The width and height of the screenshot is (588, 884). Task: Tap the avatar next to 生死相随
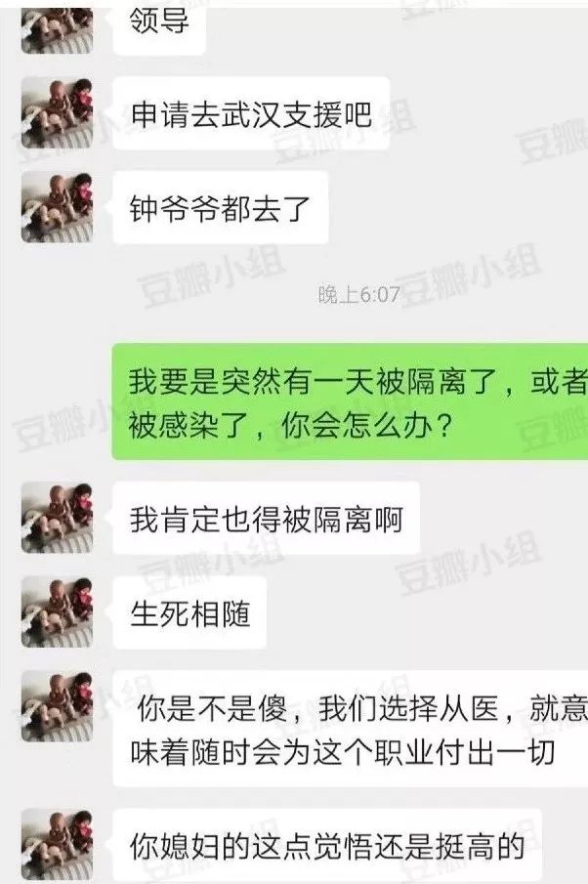click(57, 611)
